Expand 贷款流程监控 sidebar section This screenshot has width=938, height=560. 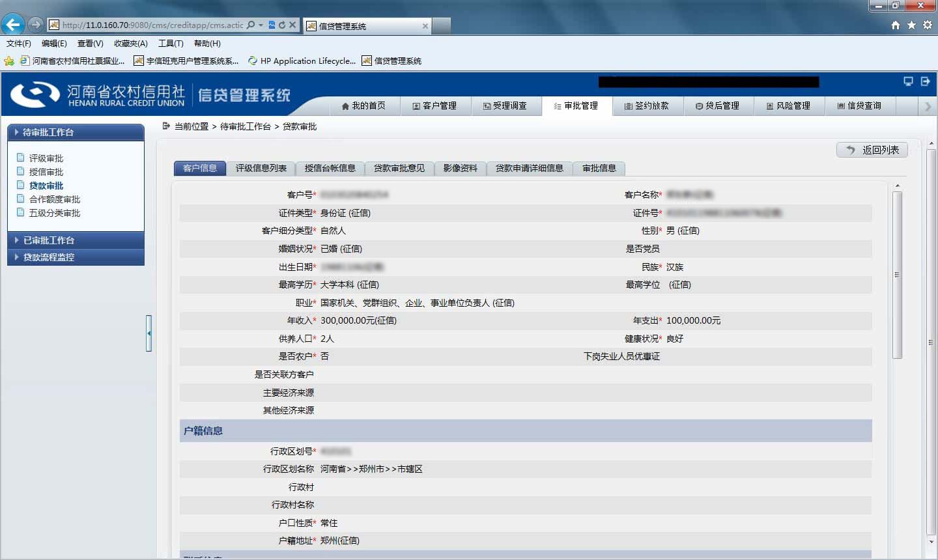pyautogui.click(x=76, y=257)
